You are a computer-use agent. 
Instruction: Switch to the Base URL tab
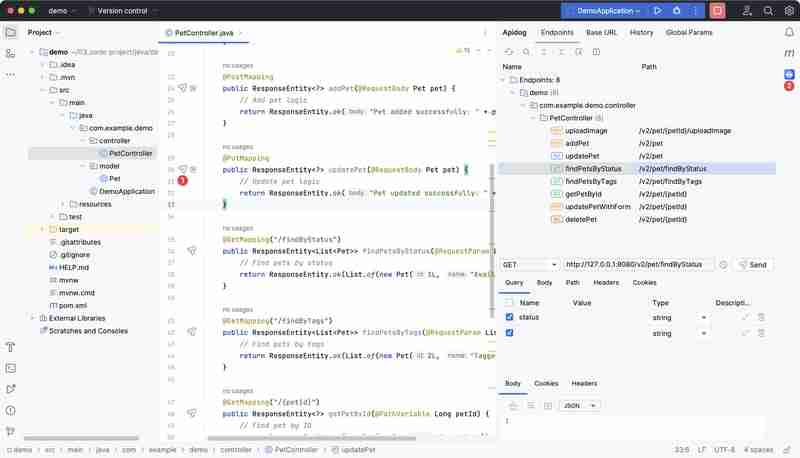(x=601, y=33)
